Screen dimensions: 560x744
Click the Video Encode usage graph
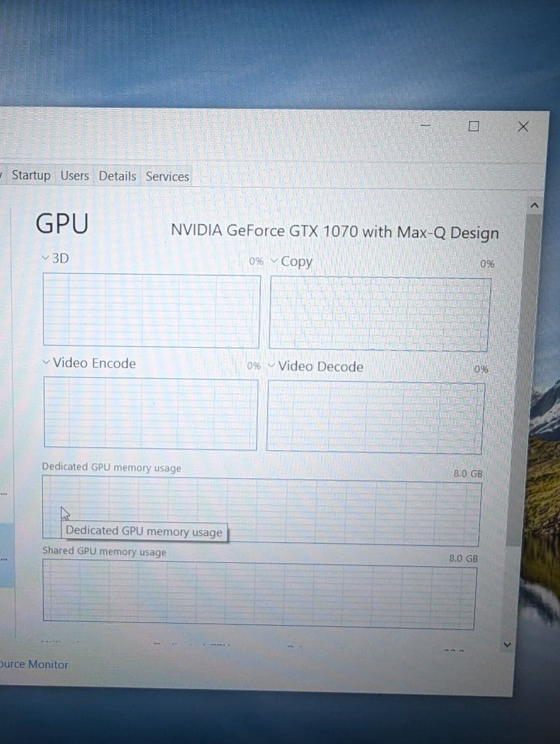(151, 414)
